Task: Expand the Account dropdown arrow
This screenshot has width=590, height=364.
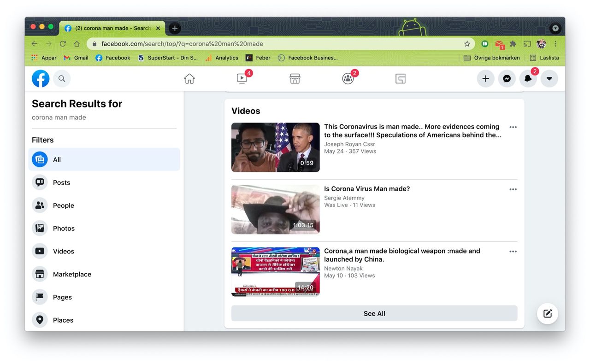Action: pos(549,79)
